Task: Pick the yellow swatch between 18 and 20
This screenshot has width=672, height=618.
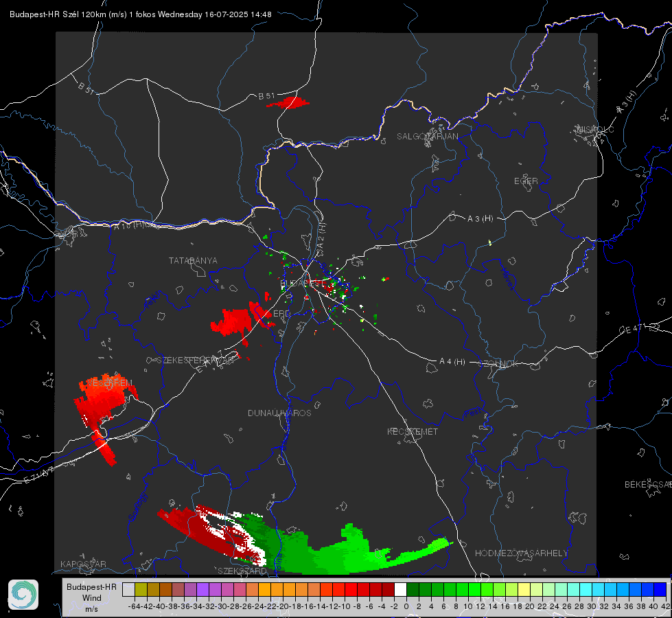Action: pos(524,589)
